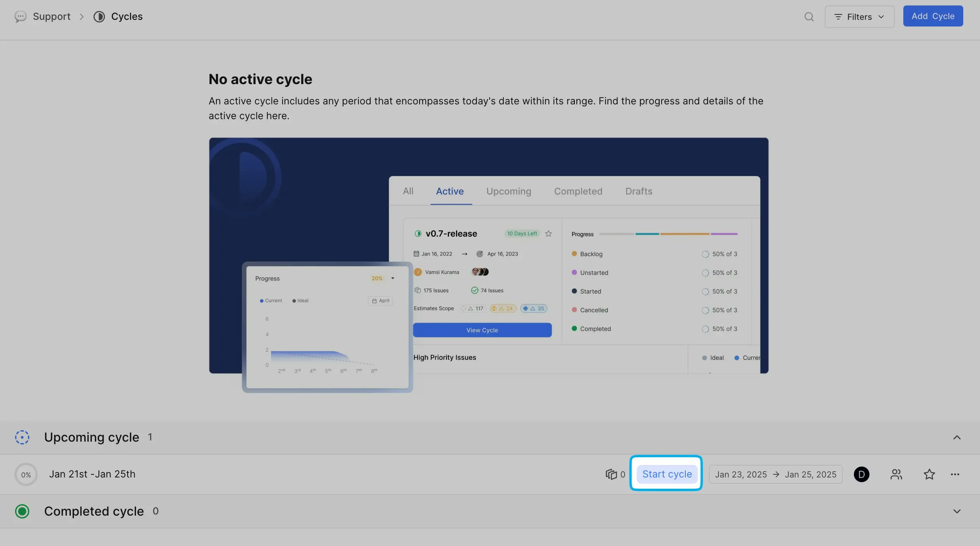The height and width of the screenshot is (546, 980).
Task: Click the D owner avatar
Action: pos(861,474)
